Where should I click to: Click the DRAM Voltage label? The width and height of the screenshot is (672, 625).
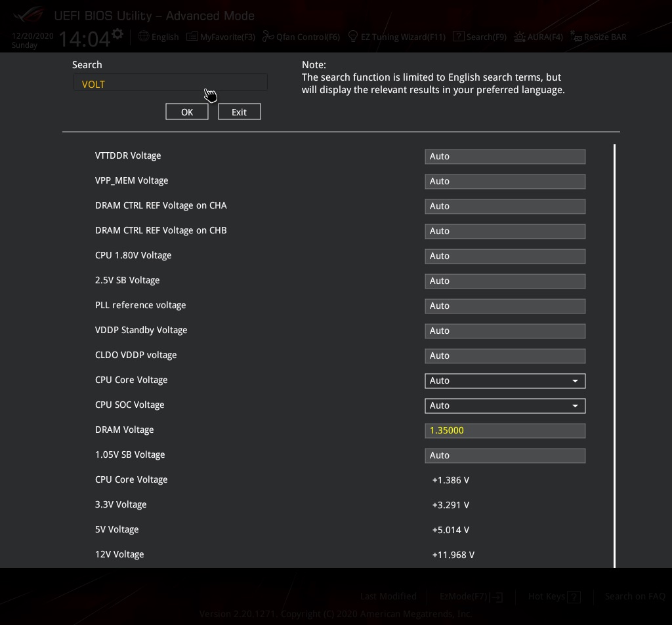[x=124, y=430]
